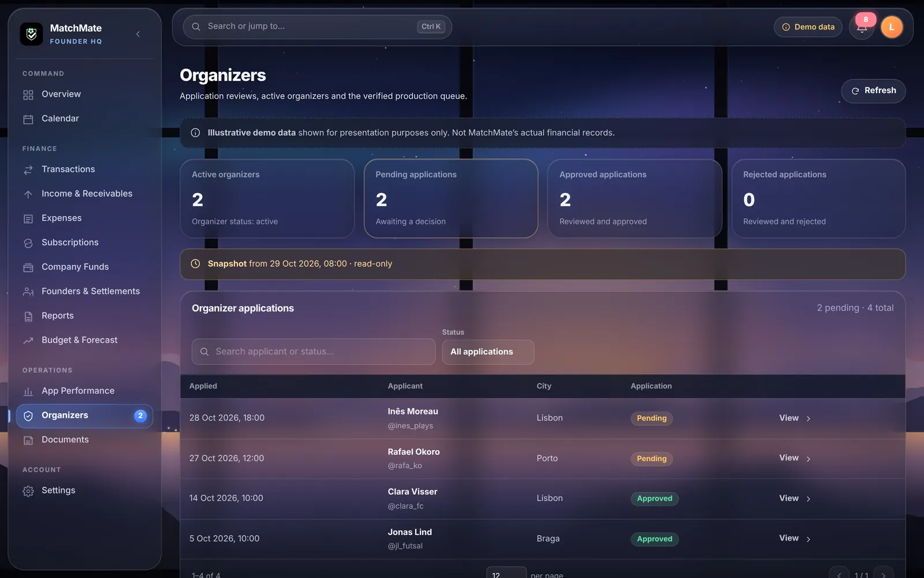Click the Overview grid icon
The height and width of the screenshot is (578, 924).
[x=28, y=95]
